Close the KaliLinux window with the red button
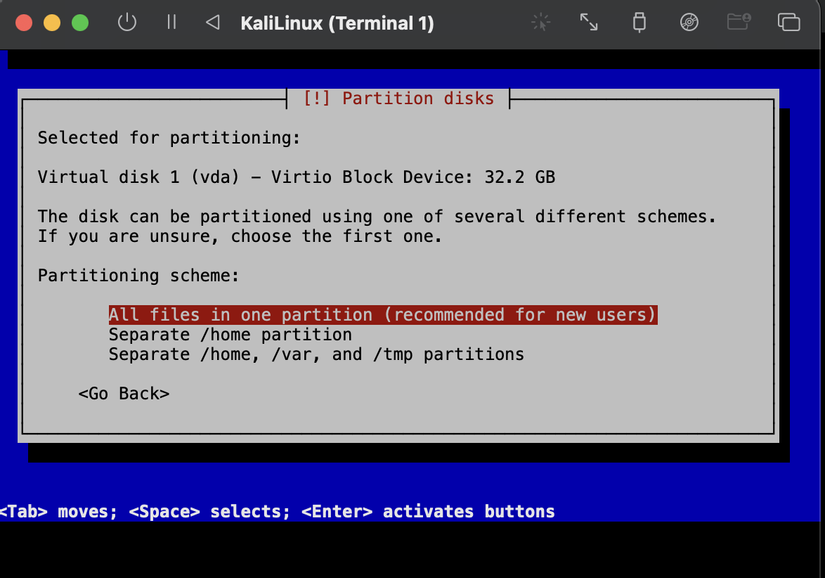Viewport: 825px width, 578px height. click(24, 23)
